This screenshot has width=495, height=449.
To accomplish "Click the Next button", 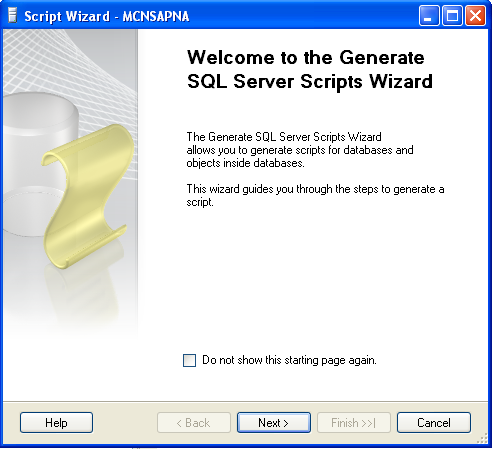I will pos(274,423).
